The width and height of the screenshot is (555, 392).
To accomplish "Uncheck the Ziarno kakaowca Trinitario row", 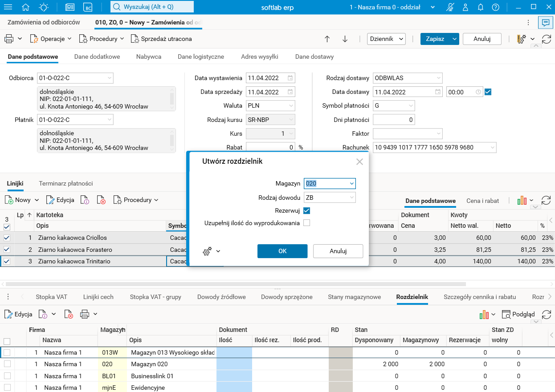I will pos(7,262).
